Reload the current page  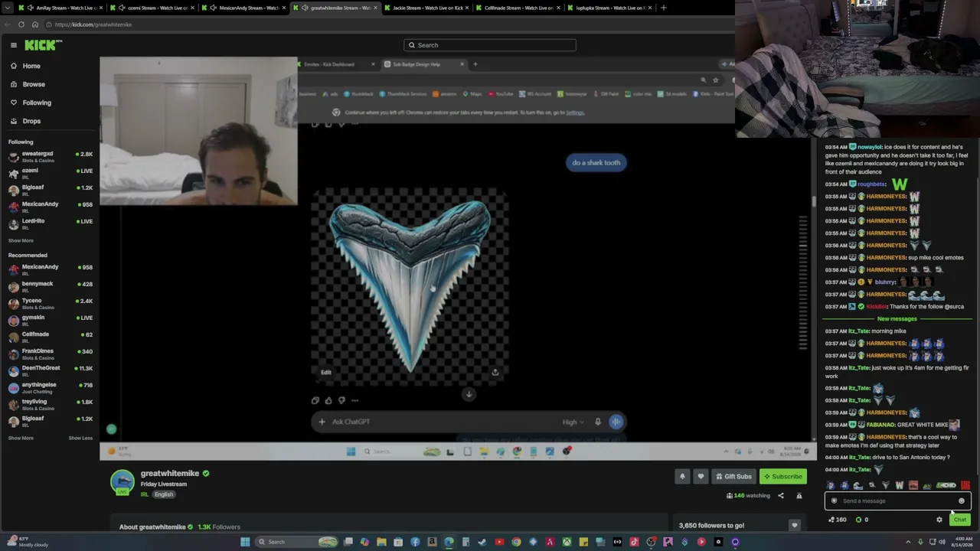point(21,24)
